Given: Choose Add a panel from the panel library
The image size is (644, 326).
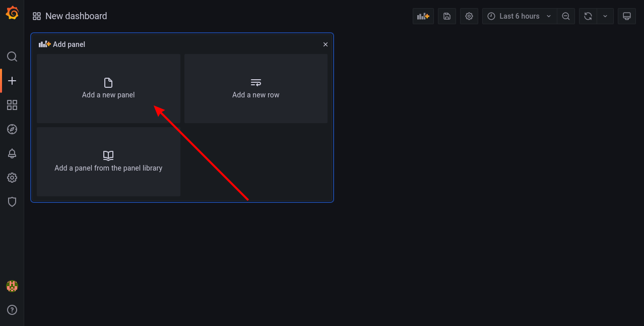Looking at the screenshot, I should (x=108, y=161).
